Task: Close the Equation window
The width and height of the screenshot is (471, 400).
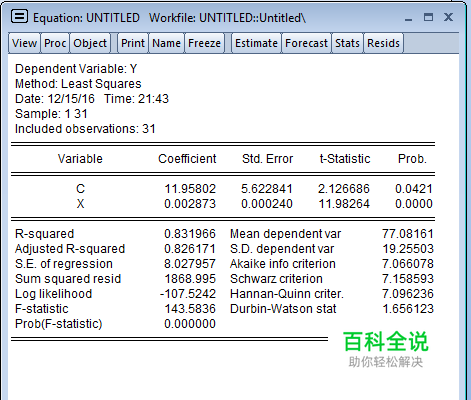Action: [448, 17]
